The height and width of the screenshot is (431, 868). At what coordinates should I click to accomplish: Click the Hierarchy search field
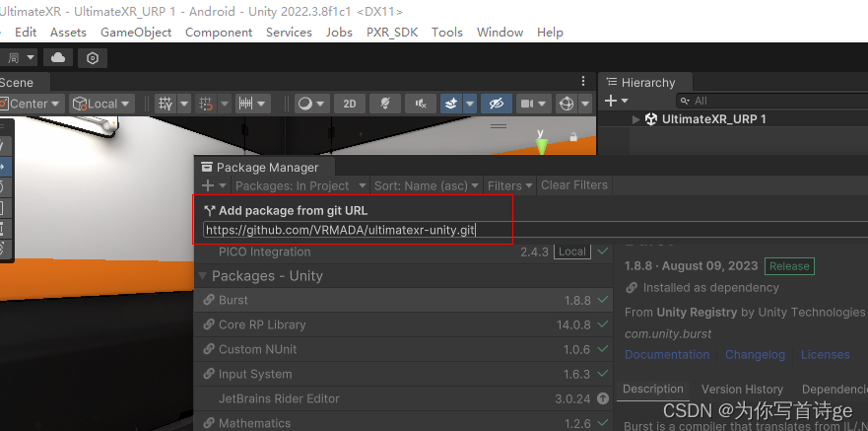(x=772, y=101)
